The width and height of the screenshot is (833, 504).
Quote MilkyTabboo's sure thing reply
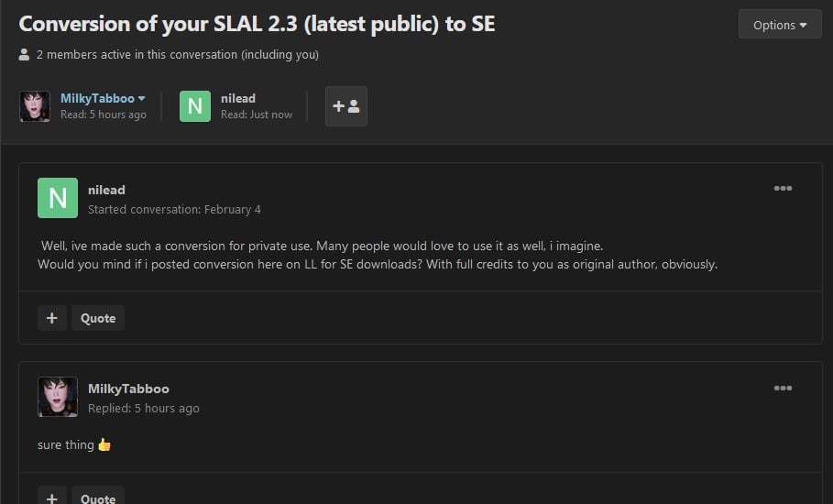98,498
